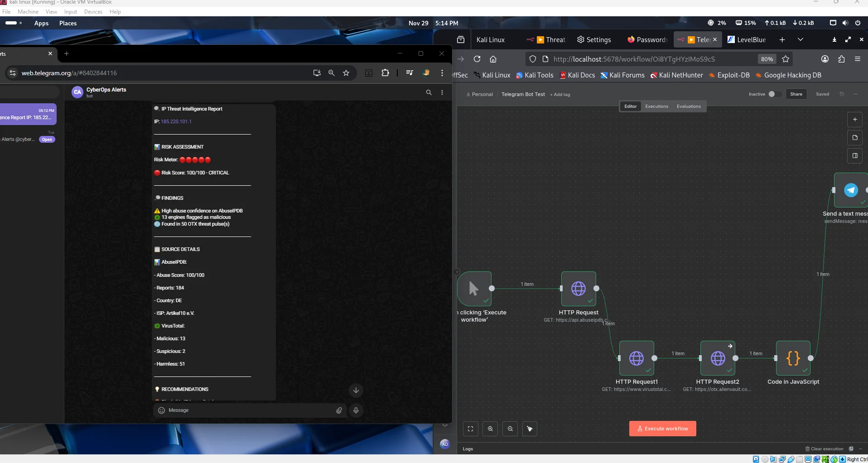Viewport: 868px width, 463px height.
Task: Open the Telegram node on the canvas
Action: 851,190
